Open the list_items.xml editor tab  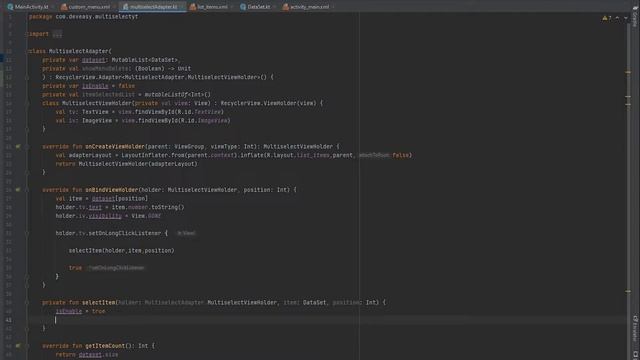point(212,7)
